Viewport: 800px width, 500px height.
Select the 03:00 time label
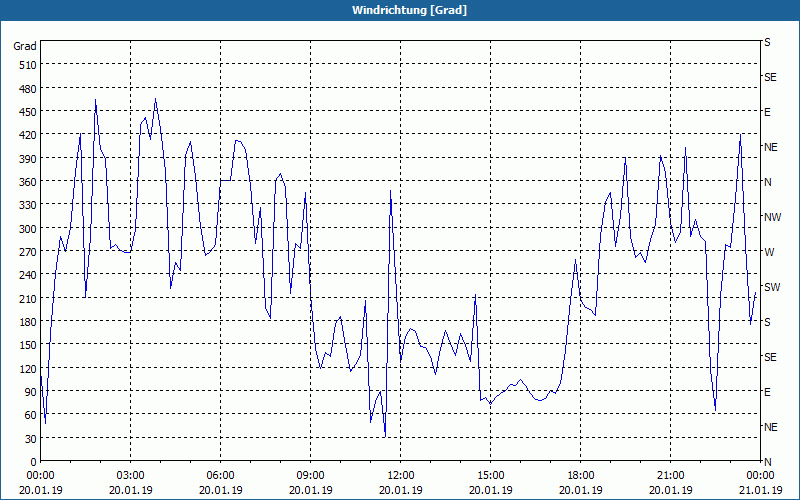131,476
